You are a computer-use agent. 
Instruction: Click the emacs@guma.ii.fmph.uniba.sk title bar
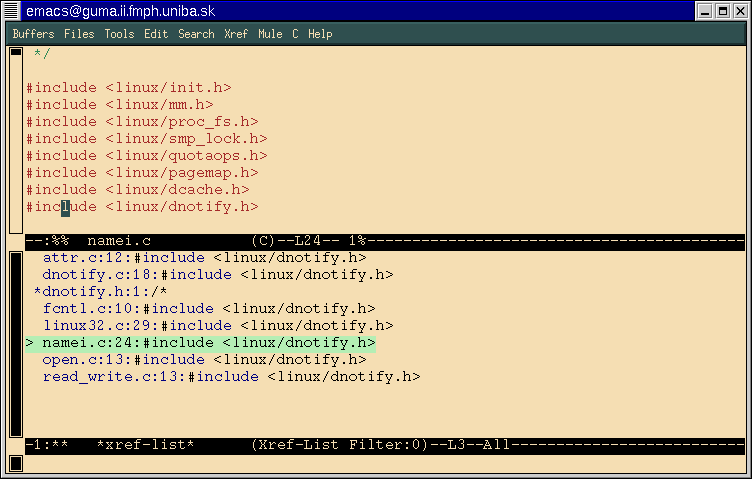pos(357,11)
